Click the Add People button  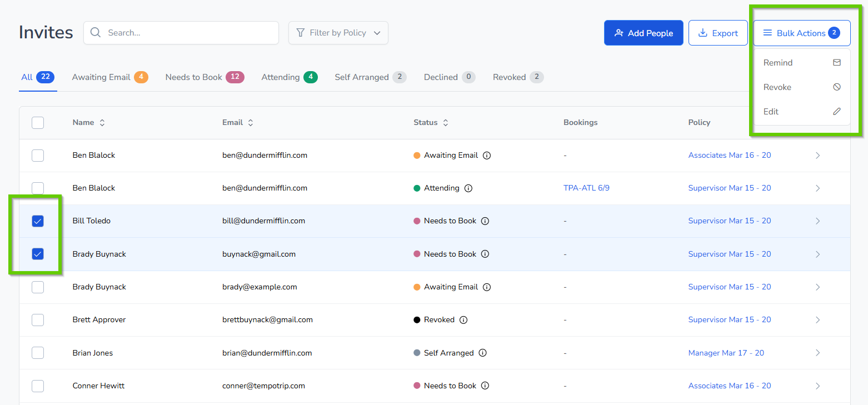pyautogui.click(x=643, y=33)
